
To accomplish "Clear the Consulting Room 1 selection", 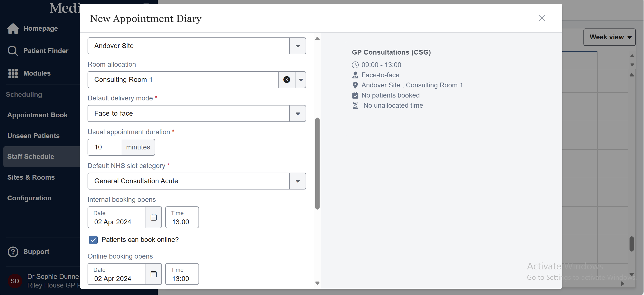I will coord(287,80).
